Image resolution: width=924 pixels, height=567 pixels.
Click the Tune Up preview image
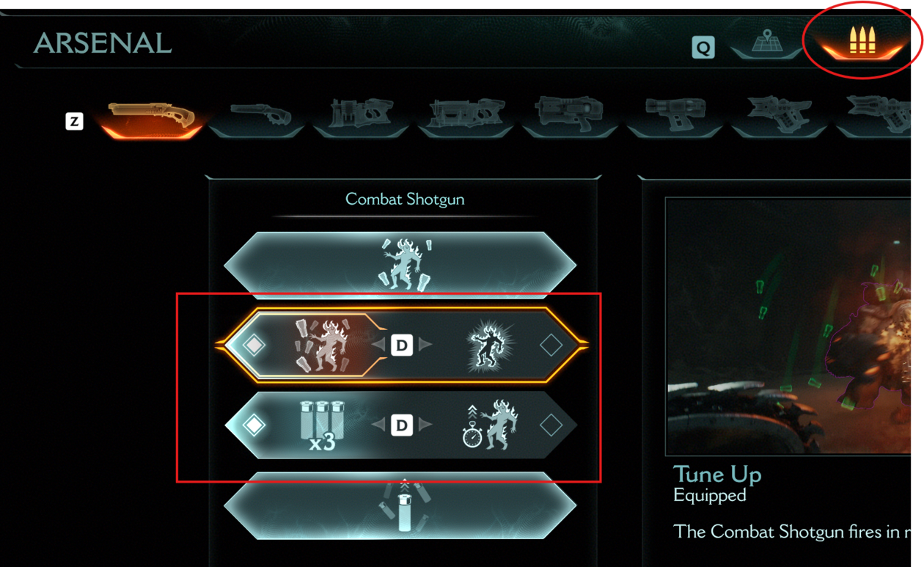pos(788,326)
